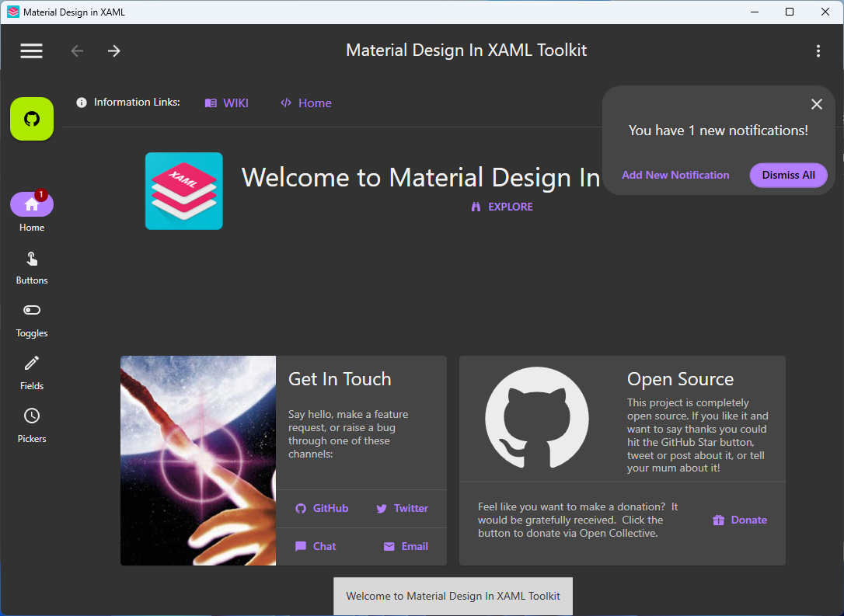
Task: Click the large GitHub Octocat logo
Action: click(x=537, y=419)
